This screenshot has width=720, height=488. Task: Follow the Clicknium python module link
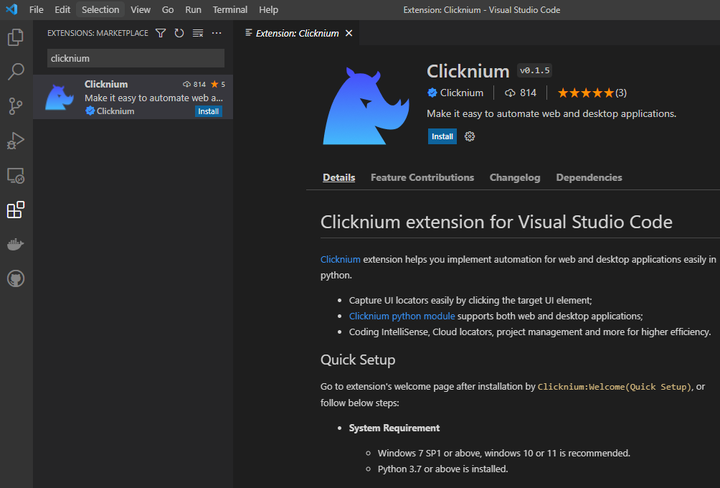click(401, 316)
